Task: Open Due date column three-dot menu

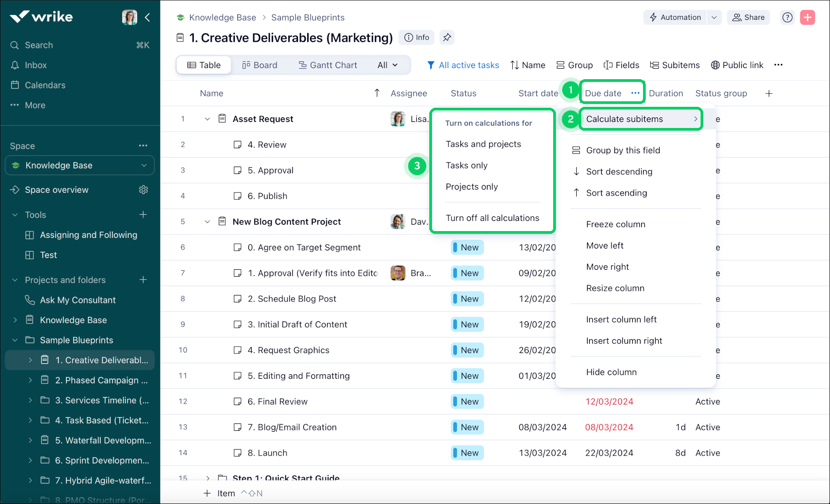Action: [635, 93]
